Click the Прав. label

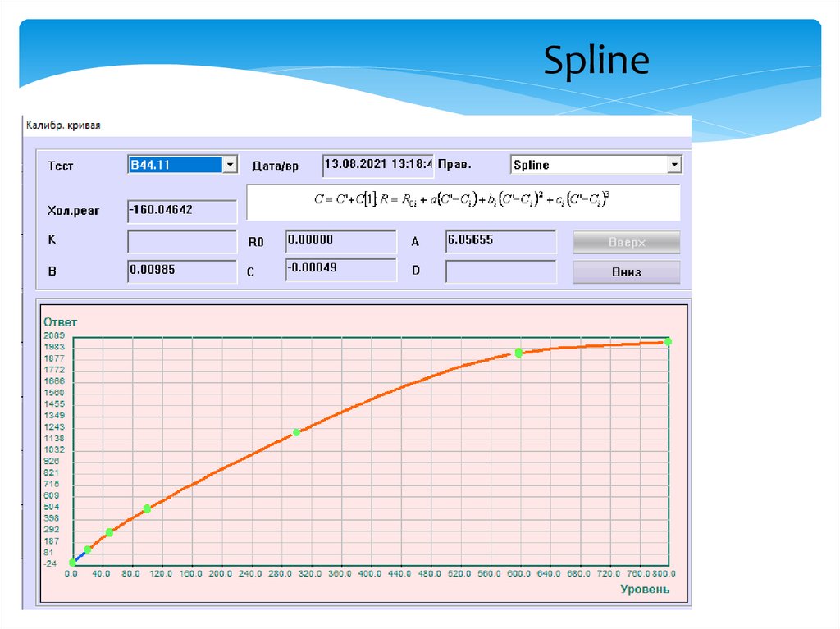click(x=454, y=165)
